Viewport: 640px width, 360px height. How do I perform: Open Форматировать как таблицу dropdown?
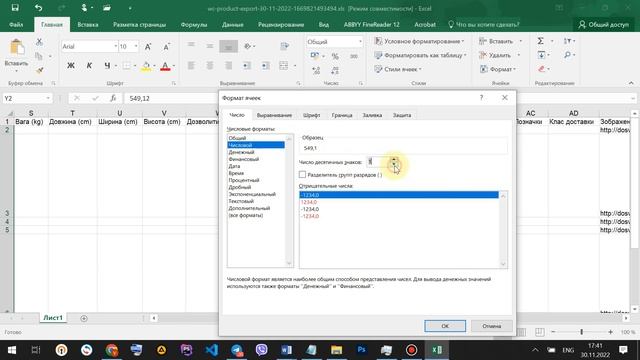click(x=420, y=55)
